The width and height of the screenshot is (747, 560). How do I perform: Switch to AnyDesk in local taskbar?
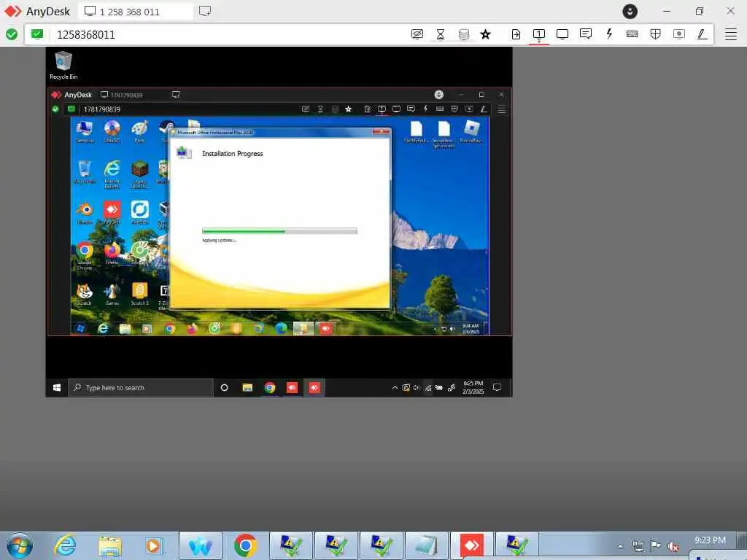(472, 545)
